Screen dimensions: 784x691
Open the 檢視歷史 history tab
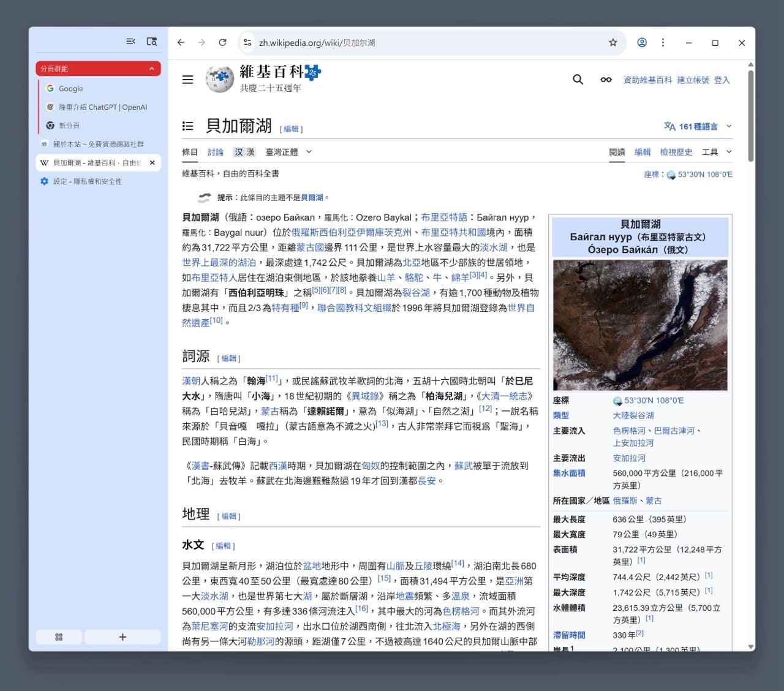(676, 152)
